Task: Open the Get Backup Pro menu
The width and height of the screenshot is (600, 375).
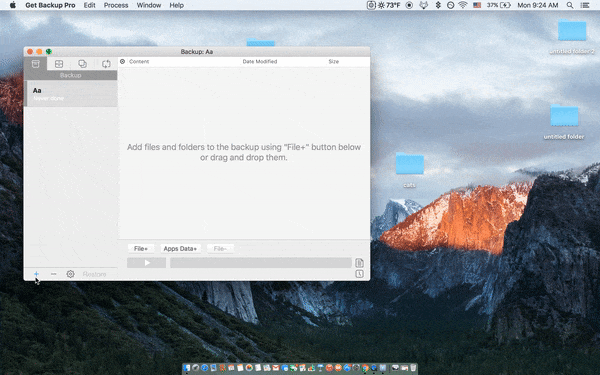Action: coord(50,5)
